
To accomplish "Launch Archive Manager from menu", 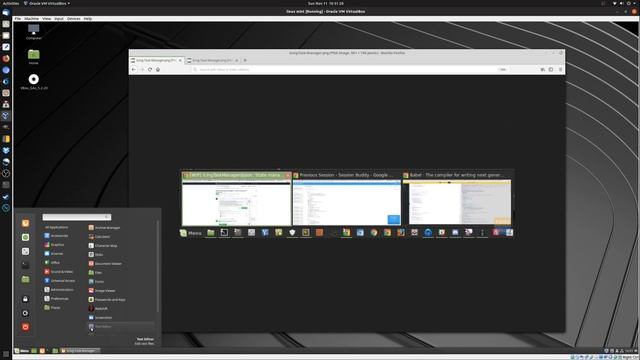I will [x=104, y=228].
